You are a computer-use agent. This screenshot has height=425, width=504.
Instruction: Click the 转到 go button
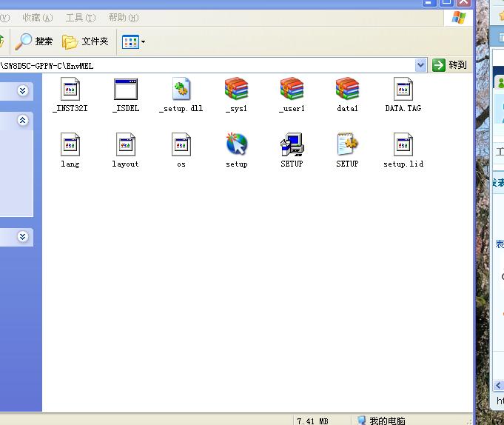pos(451,65)
